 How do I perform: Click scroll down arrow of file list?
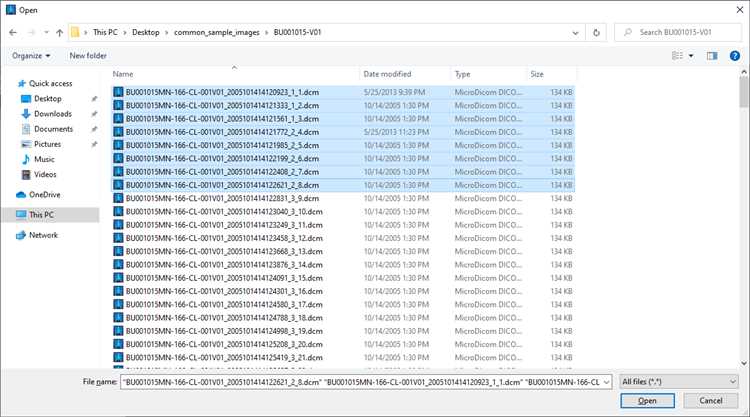coord(743,364)
